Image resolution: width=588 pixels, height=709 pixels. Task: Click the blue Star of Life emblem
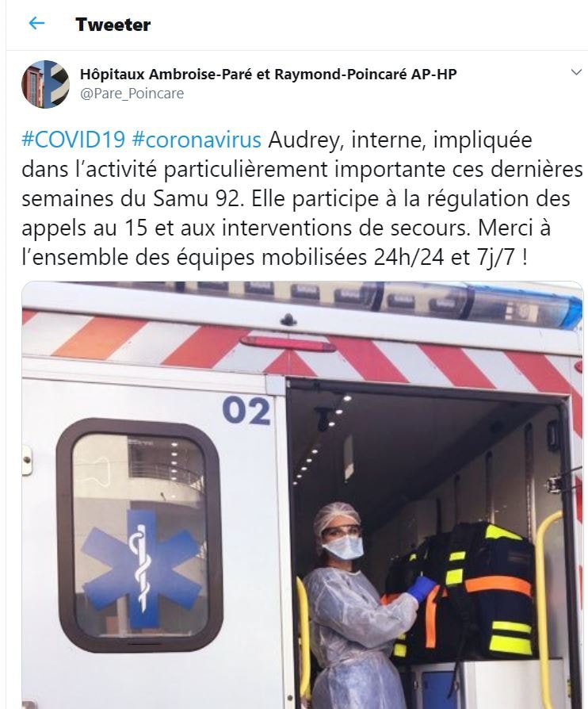(x=141, y=569)
